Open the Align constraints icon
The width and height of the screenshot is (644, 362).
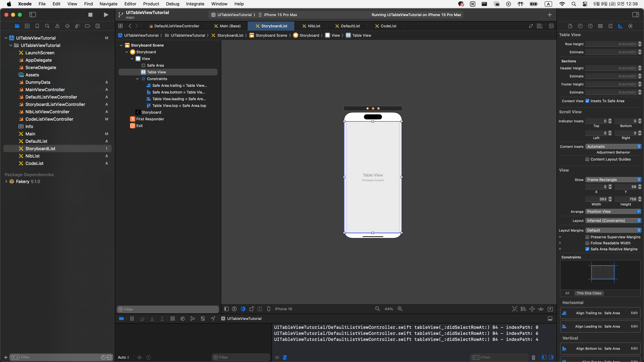click(523, 309)
